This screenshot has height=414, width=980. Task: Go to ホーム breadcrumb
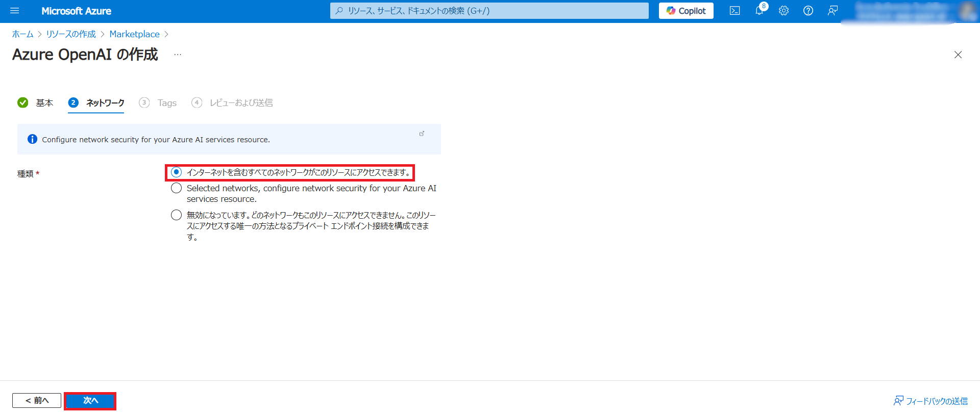(x=22, y=34)
